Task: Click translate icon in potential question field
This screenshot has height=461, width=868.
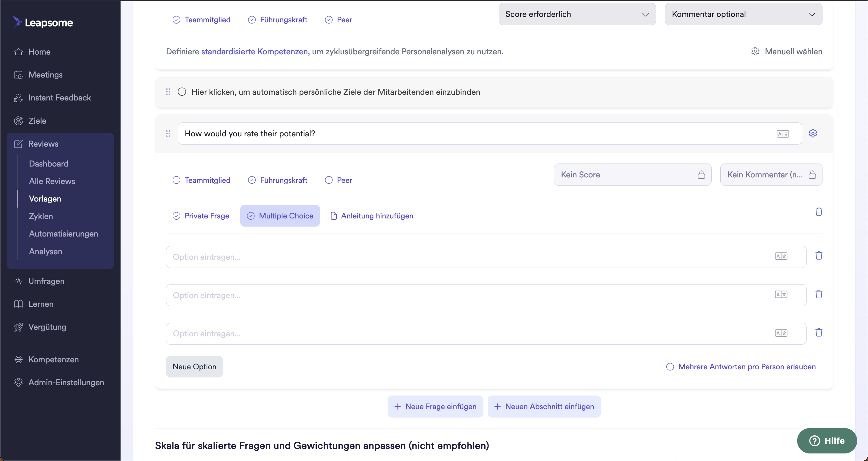Action: pos(783,134)
